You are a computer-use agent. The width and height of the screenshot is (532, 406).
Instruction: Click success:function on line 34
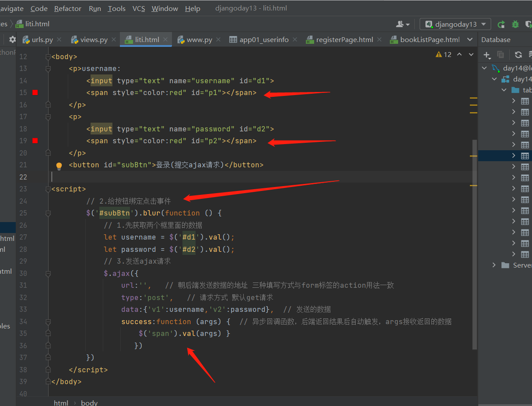click(156, 321)
